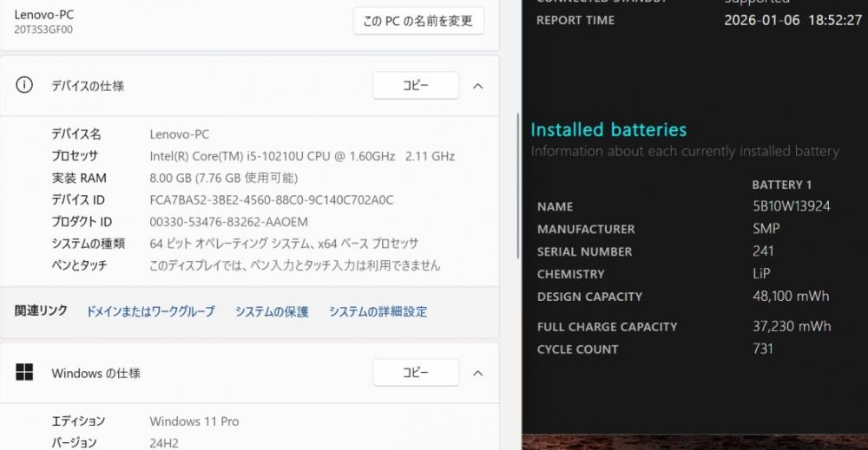Select battery name 5B10W13924
The width and height of the screenshot is (868, 450).
coord(791,206)
